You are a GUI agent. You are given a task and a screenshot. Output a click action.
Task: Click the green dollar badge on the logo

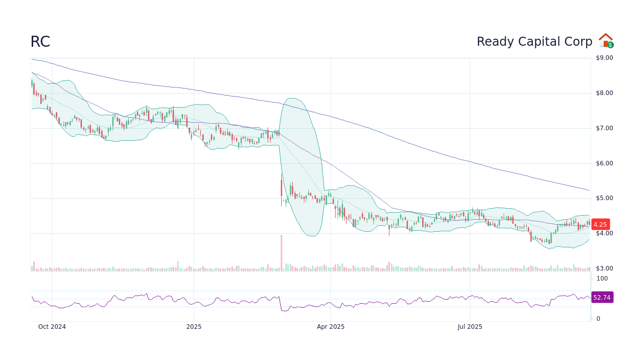click(x=610, y=46)
